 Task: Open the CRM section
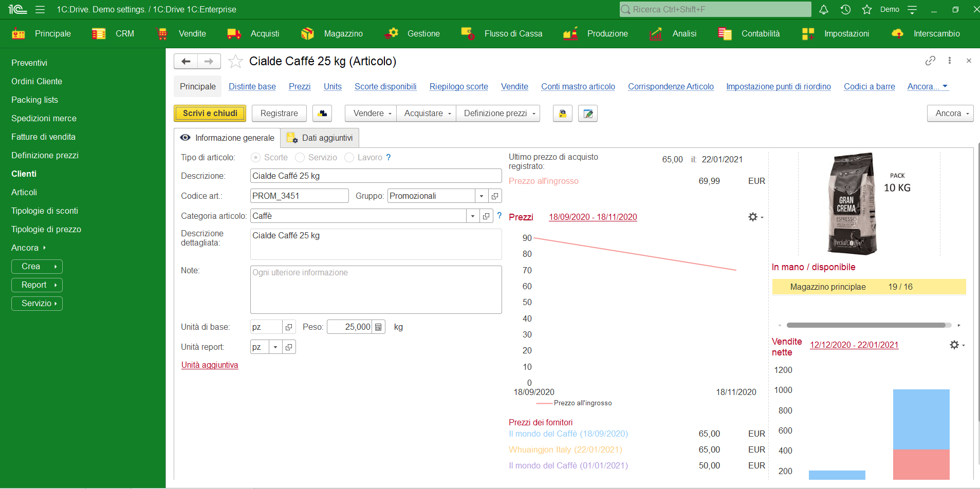click(114, 33)
